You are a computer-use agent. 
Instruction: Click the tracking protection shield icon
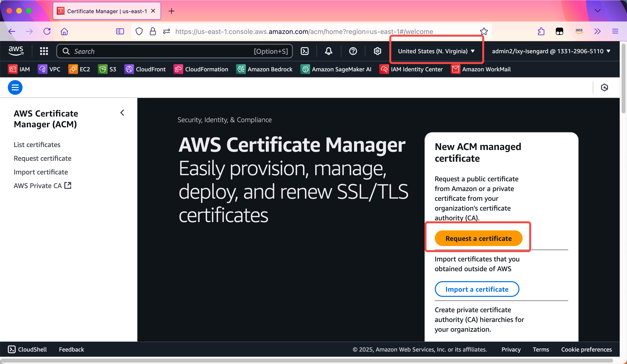click(139, 31)
